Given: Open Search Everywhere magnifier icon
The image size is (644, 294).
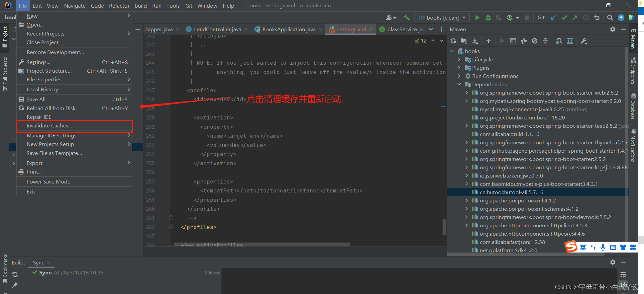Looking at the screenshot, I should (610, 18).
